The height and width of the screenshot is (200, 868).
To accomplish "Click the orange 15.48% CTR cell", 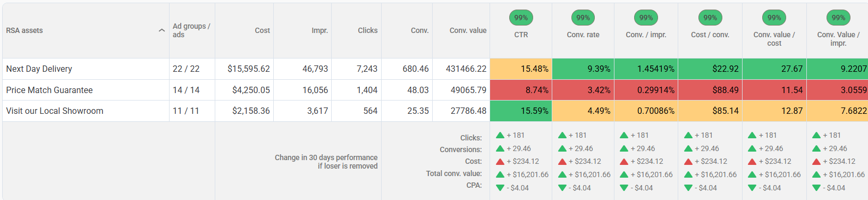I will 521,69.
